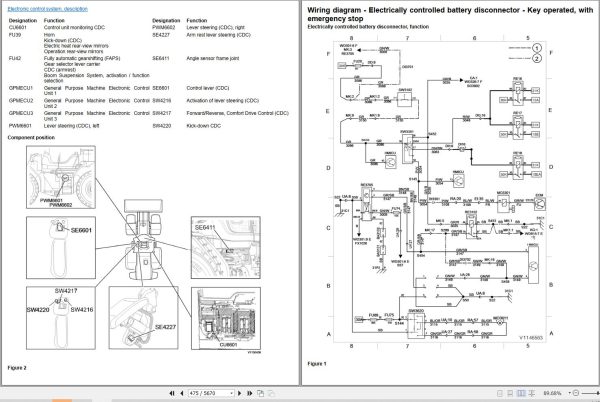Open the page number dropdown arrow
Image resolution: width=600 pixels, height=402 pixels.
[x=232, y=393]
